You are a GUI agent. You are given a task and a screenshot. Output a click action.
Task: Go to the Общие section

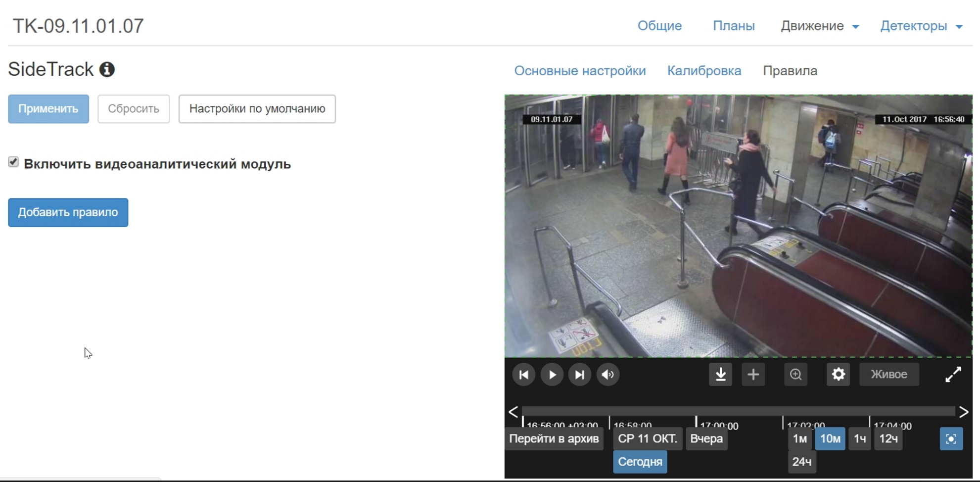coord(659,26)
